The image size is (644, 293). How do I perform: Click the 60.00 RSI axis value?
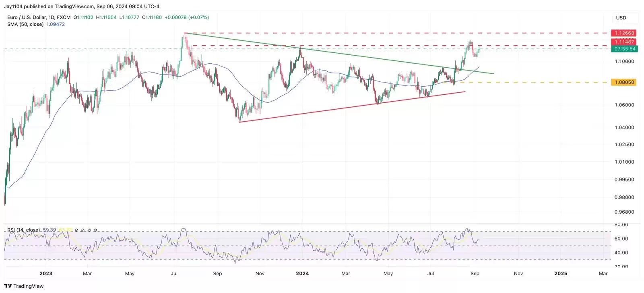[x=621, y=239]
